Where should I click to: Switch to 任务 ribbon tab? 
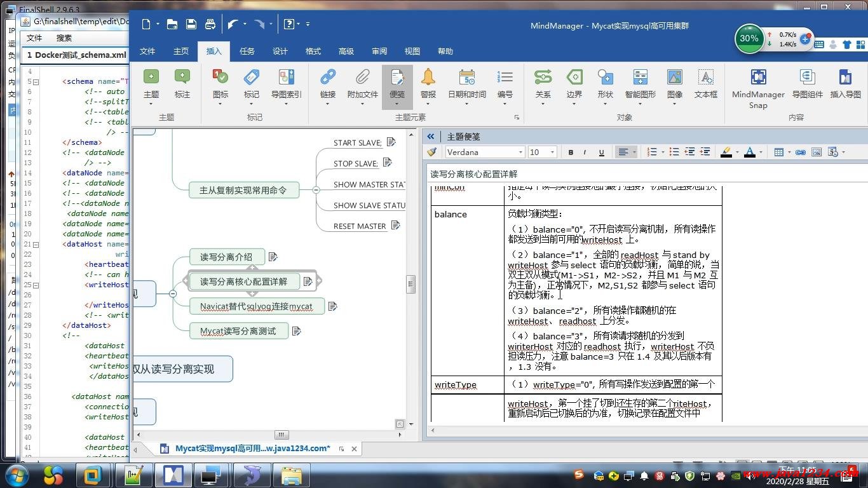coord(247,51)
